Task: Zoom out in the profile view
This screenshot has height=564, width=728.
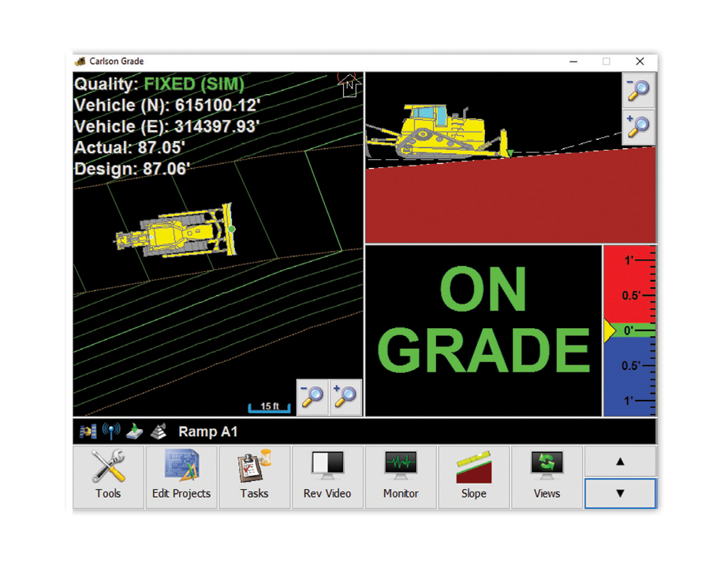Action: 638,90
